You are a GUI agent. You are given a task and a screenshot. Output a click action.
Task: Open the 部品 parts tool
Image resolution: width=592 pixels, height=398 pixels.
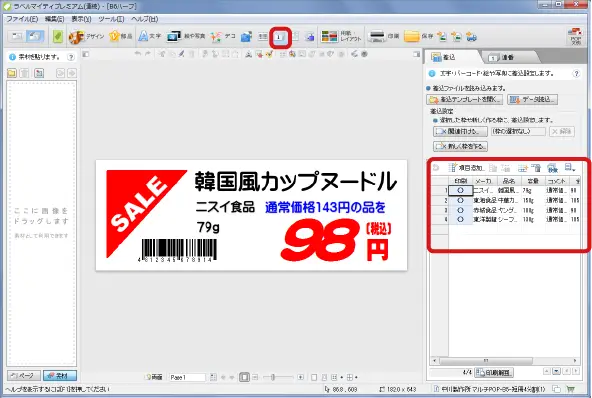pyautogui.click(x=120, y=37)
